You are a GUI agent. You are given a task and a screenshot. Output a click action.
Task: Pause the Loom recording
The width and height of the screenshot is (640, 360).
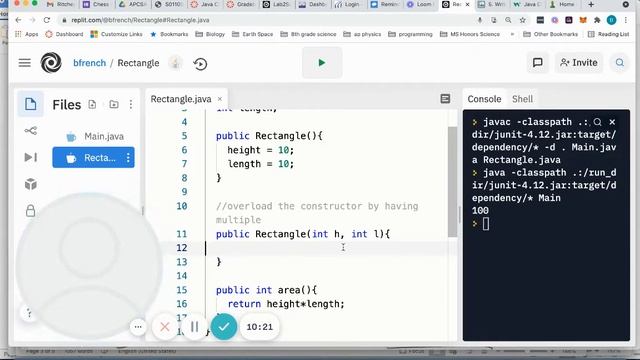tap(195, 327)
